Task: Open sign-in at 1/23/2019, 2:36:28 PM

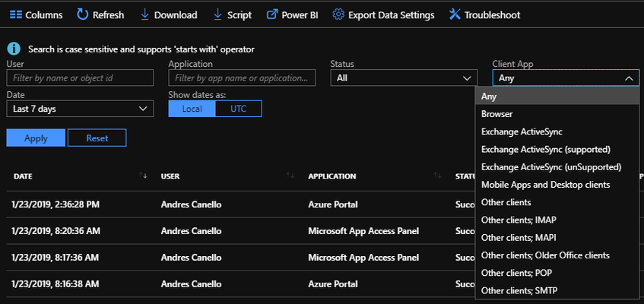Action: coord(56,204)
